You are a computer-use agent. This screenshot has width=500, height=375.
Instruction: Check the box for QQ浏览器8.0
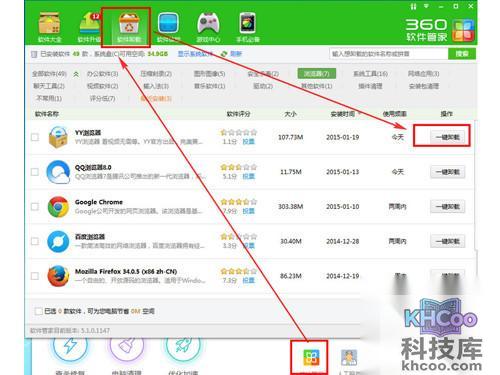[x=35, y=172]
